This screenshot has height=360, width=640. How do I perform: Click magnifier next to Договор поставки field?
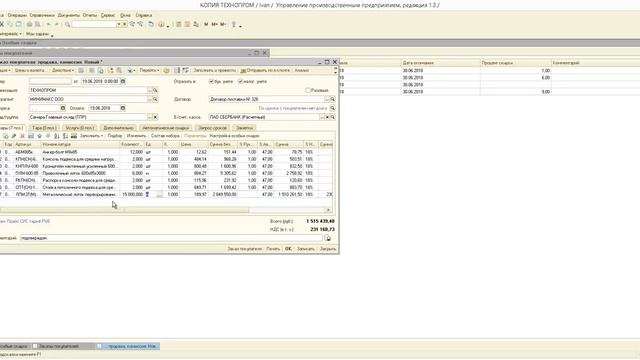coord(333,99)
